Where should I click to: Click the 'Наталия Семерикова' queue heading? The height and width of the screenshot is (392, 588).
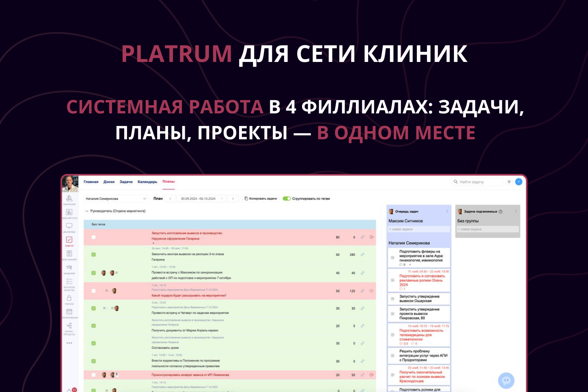[409, 243]
